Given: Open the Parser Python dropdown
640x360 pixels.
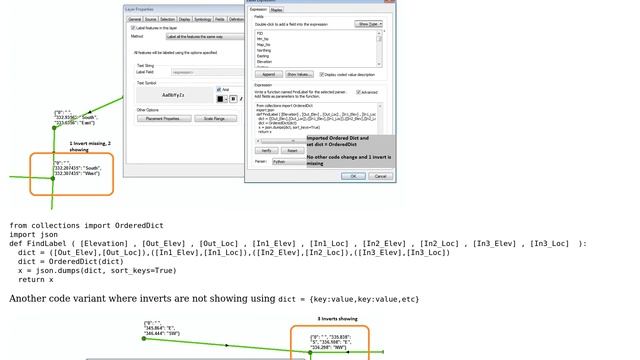Looking at the screenshot, I should (x=289, y=162).
